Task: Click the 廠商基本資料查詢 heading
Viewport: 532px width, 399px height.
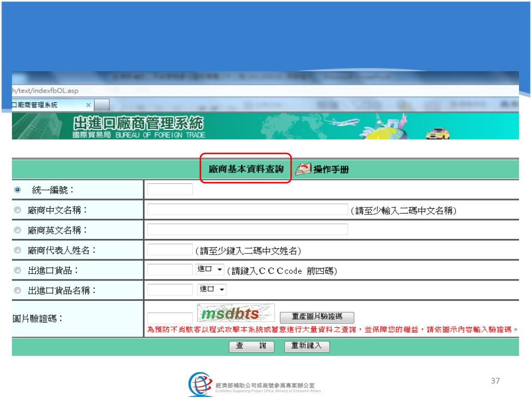Action: (x=246, y=169)
